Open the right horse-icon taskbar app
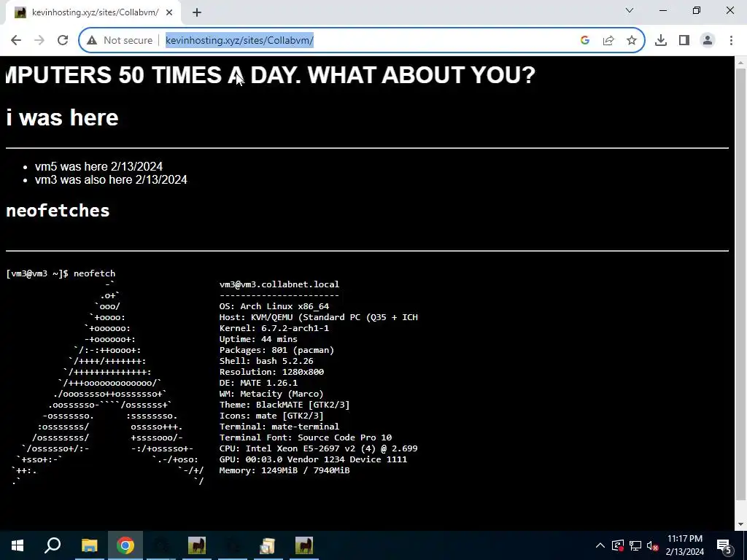The image size is (747, 560). [303, 545]
